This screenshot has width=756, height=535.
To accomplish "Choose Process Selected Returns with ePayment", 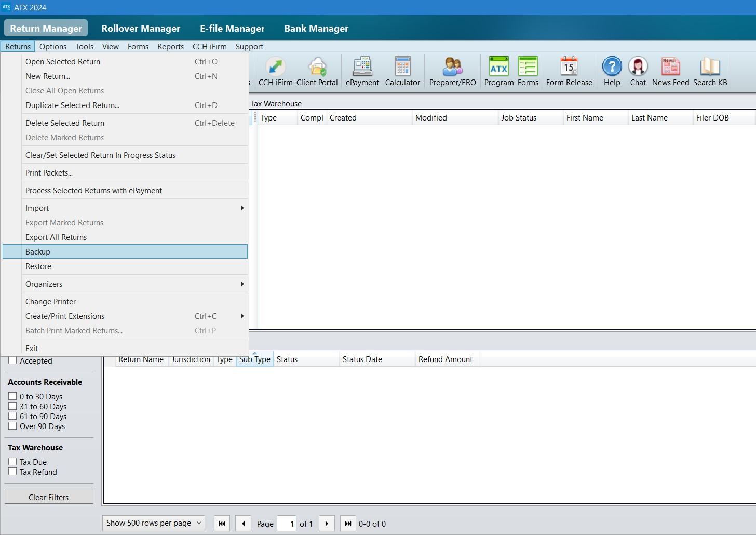I will click(125, 190).
